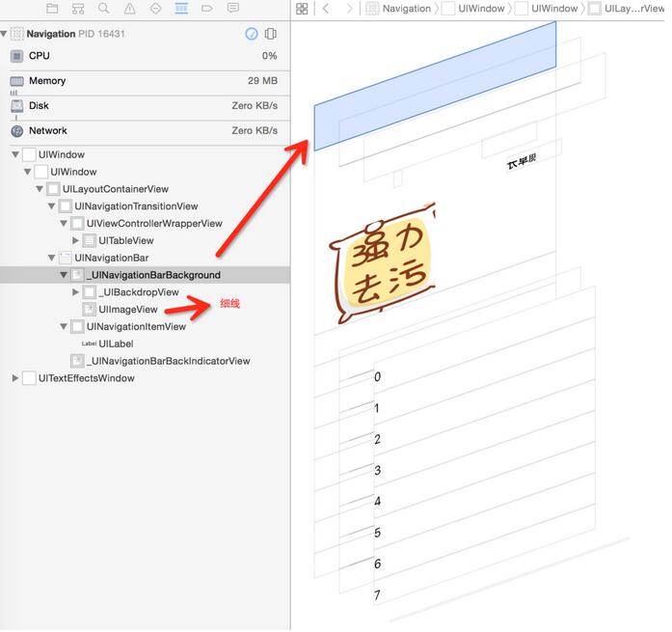
Task: Click the '0%' CPU value
Action: click(270, 56)
